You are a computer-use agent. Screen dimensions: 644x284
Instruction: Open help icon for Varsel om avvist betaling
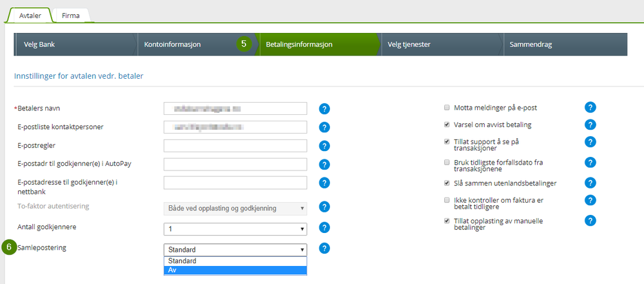(590, 125)
